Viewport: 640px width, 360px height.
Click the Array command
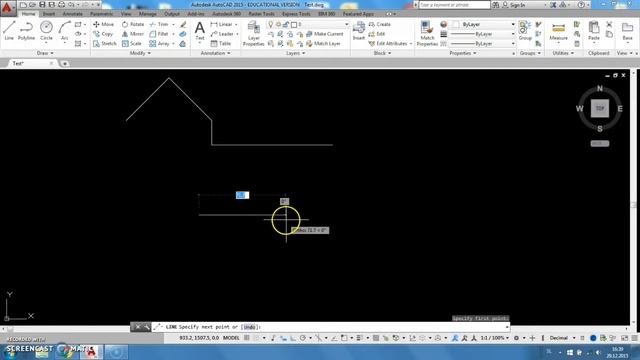pyautogui.click(x=159, y=43)
